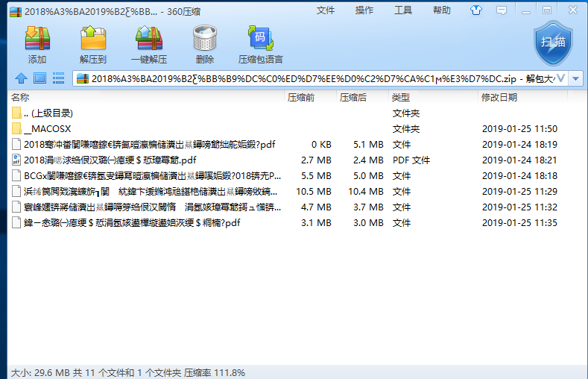Click date 2019-01-25 11:50 cell

coord(519,129)
